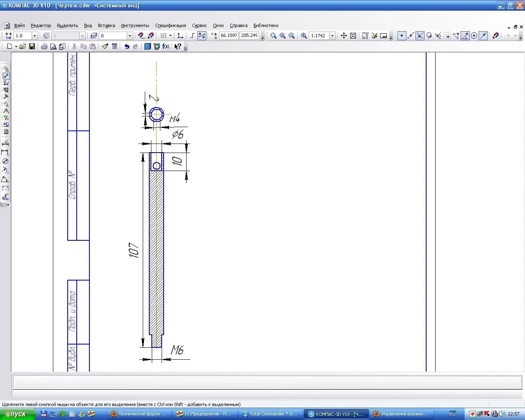Toggle the orthogonal drawing mode
Screen dimensions: 525x420
192,36
